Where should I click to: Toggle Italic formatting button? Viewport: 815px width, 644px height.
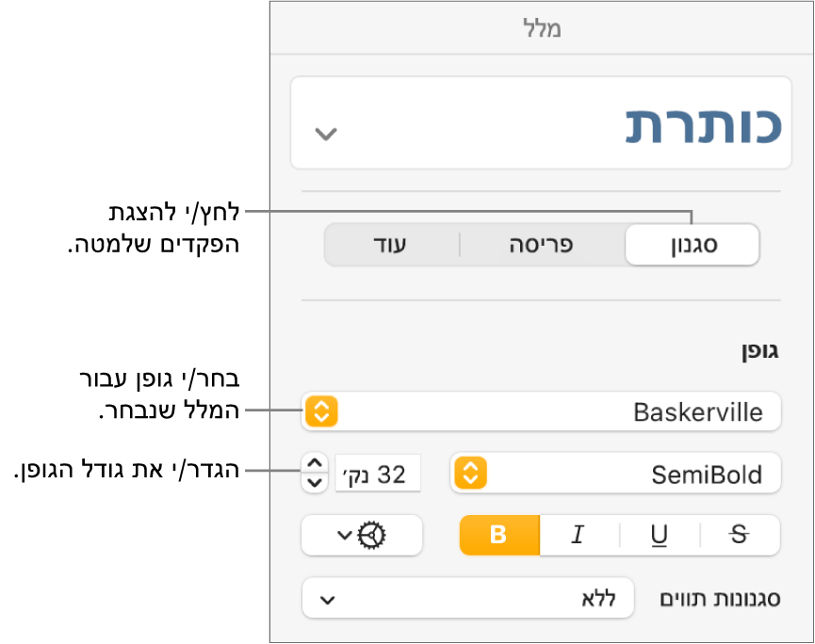578,535
